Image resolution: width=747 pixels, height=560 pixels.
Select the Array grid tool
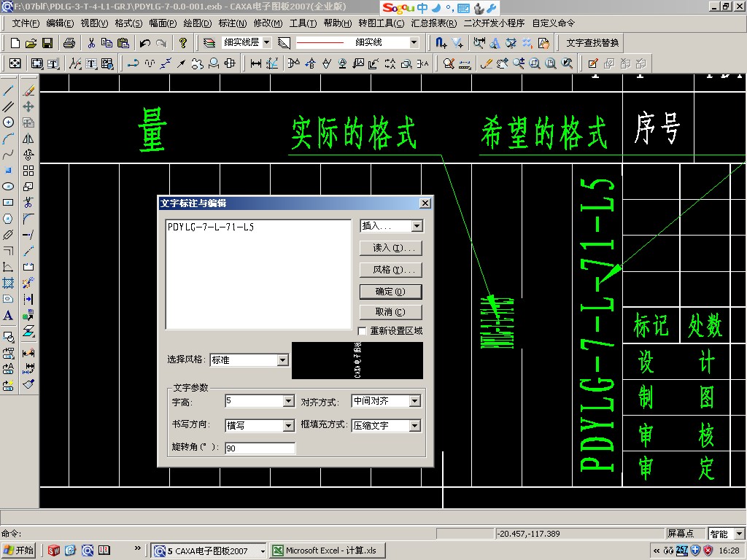tap(28, 171)
